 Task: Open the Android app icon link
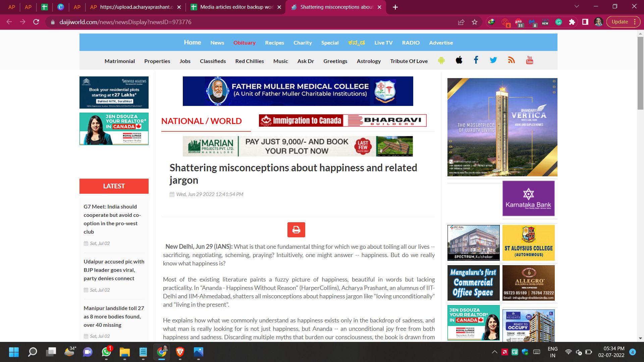[x=441, y=61]
